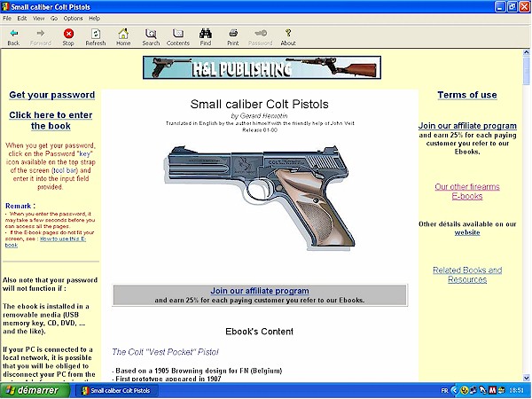The image size is (532, 399).
Task: Open the "Terms of use" link
Action: 467,95
